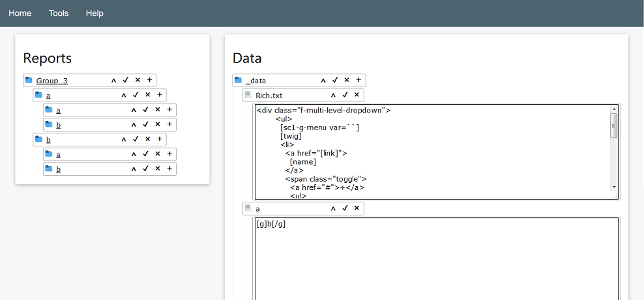The width and height of the screenshot is (644, 300).
Task: Click checkmark on top-level folder a under Group_3
Action: (x=136, y=94)
